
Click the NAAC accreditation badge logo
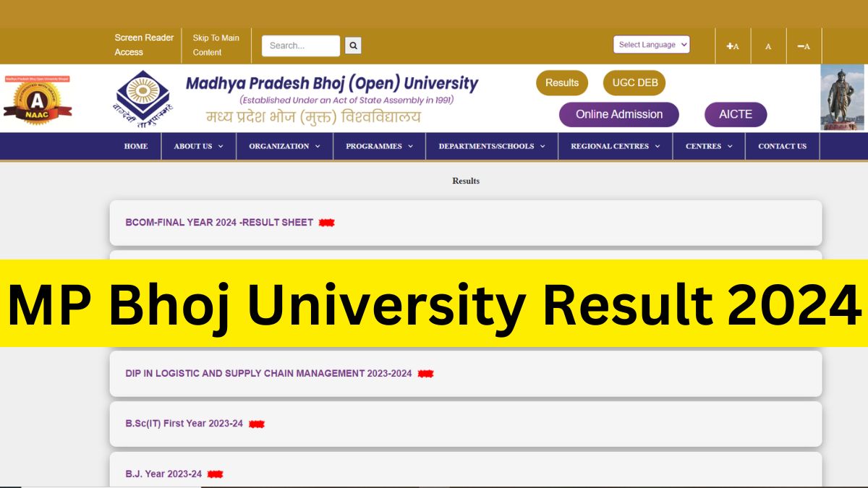[38, 100]
